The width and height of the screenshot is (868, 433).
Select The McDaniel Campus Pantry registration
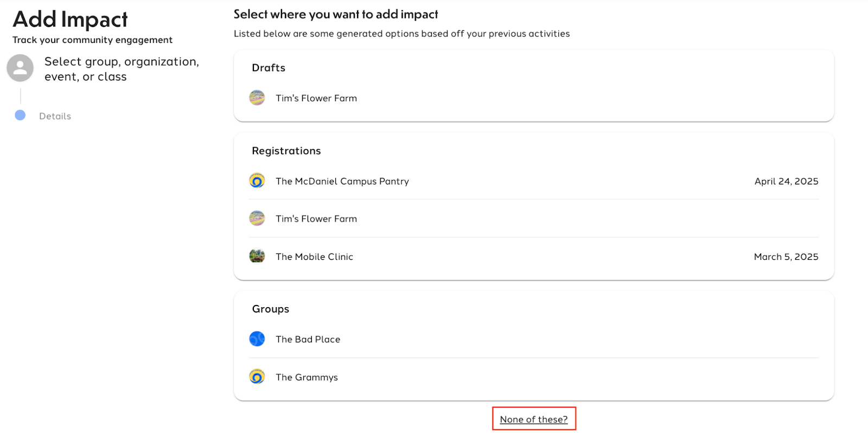pyautogui.click(x=534, y=181)
